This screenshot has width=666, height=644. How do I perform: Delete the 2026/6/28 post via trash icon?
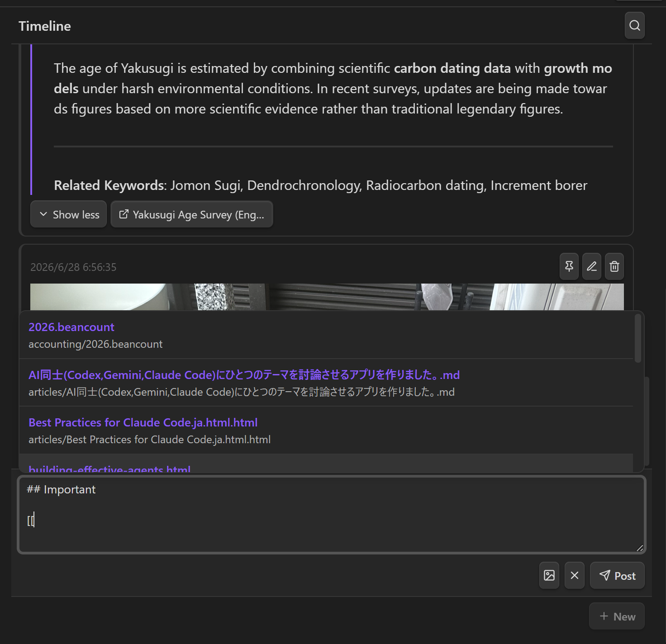point(614,266)
